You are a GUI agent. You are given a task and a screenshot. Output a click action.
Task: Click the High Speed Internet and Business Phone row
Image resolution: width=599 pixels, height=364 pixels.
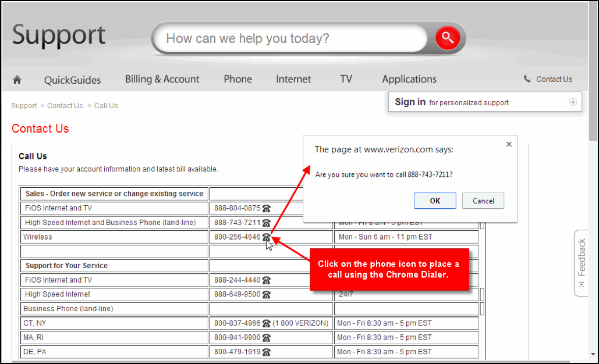tap(111, 223)
